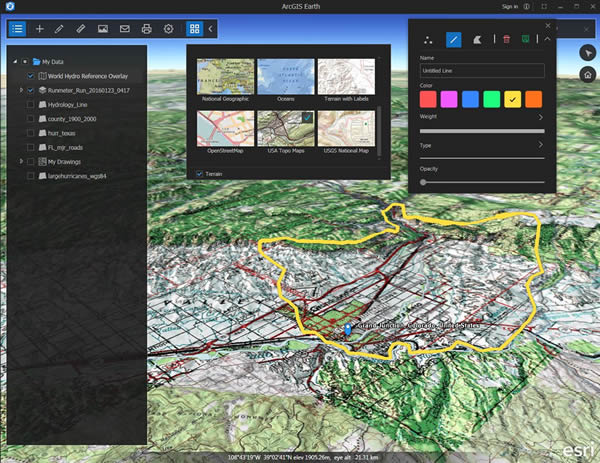
Task: Uncheck Runmeter_Run_20160123_0417 layer
Action: pyautogui.click(x=31, y=90)
